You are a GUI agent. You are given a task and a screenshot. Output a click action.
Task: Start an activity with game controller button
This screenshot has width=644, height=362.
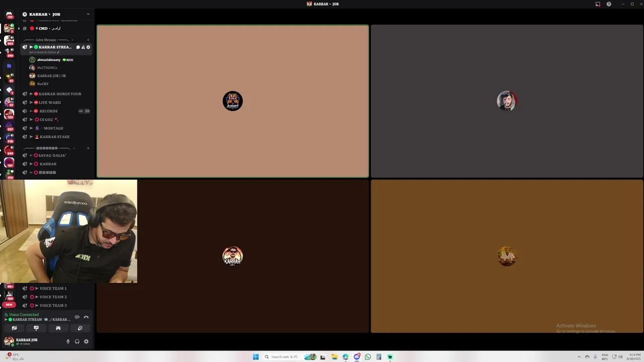pyautogui.click(x=58, y=328)
